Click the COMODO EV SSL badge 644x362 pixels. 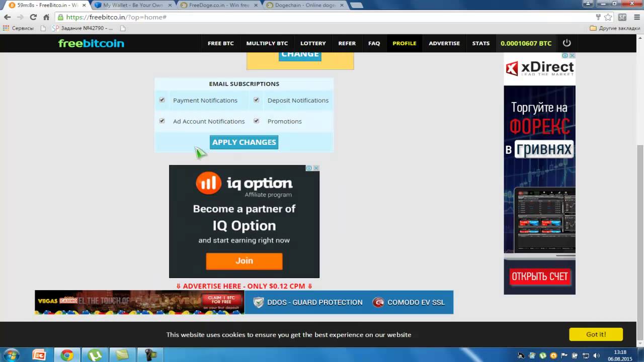[409, 302]
